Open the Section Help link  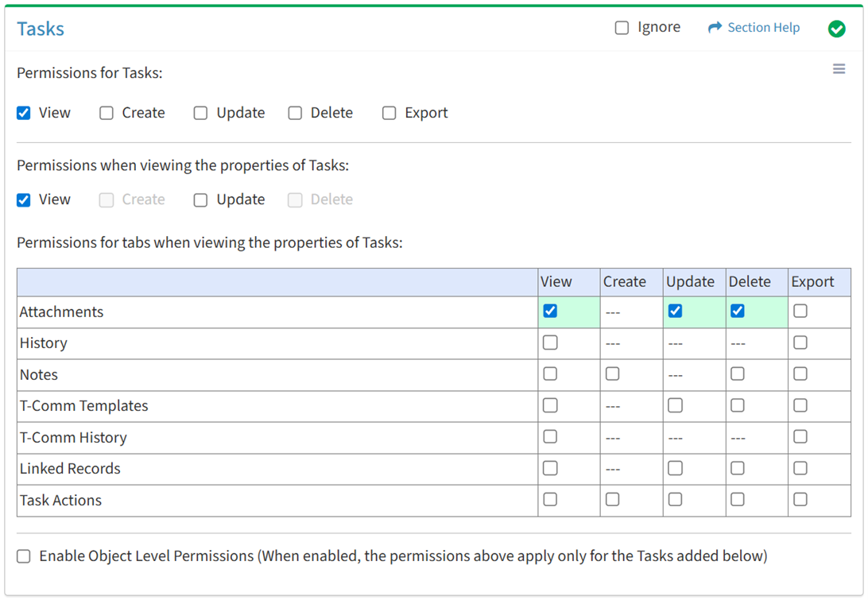(763, 28)
